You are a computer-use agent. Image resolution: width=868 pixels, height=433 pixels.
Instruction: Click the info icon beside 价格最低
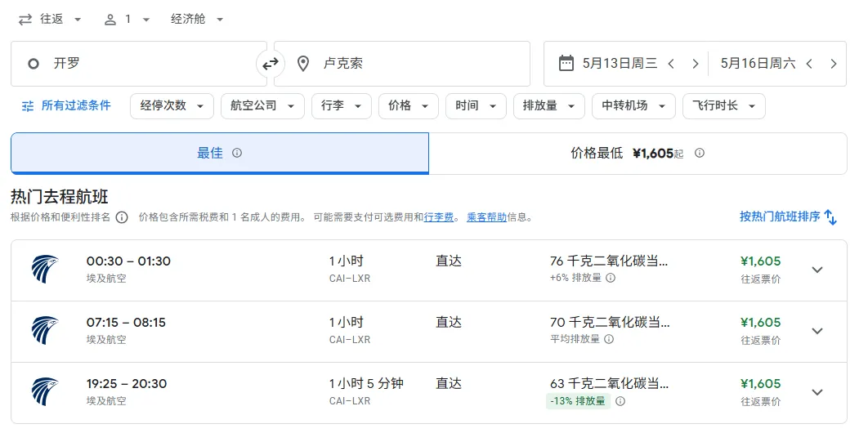point(700,153)
